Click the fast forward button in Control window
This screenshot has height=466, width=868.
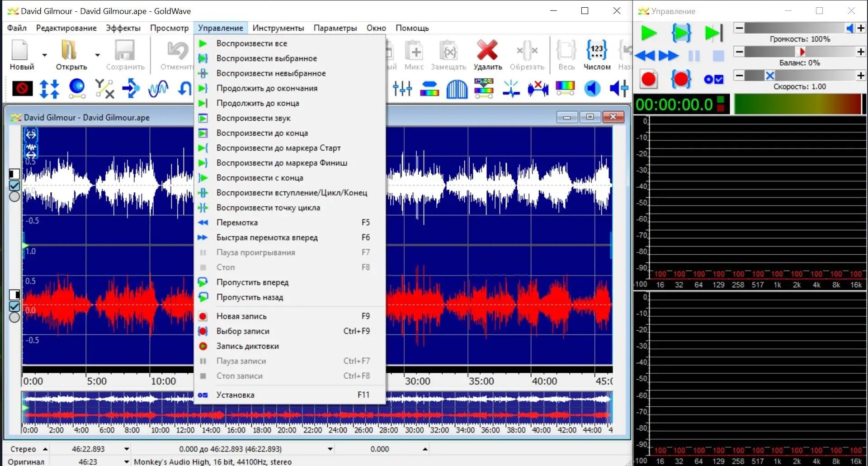(669, 56)
